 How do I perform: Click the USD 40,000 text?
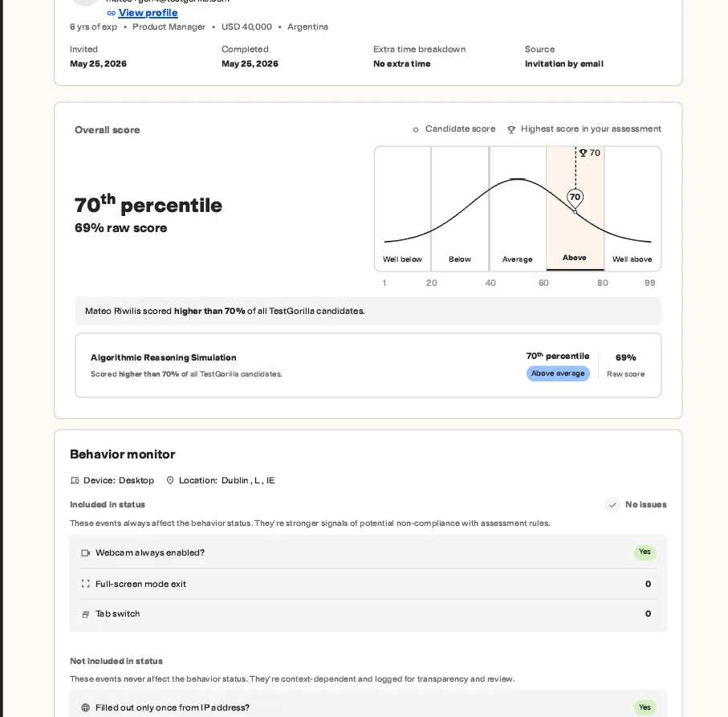(x=246, y=27)
